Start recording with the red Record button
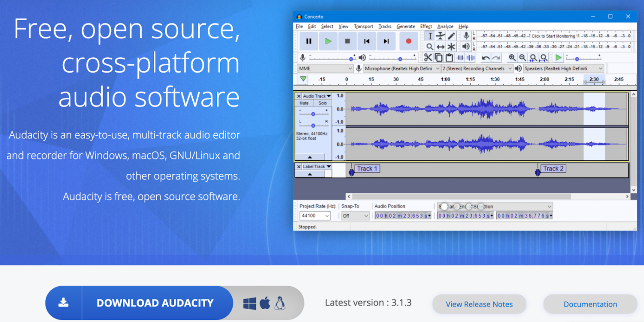Image resolution: width=644 pixels, height=322 pixels. [x=408, y=41]
